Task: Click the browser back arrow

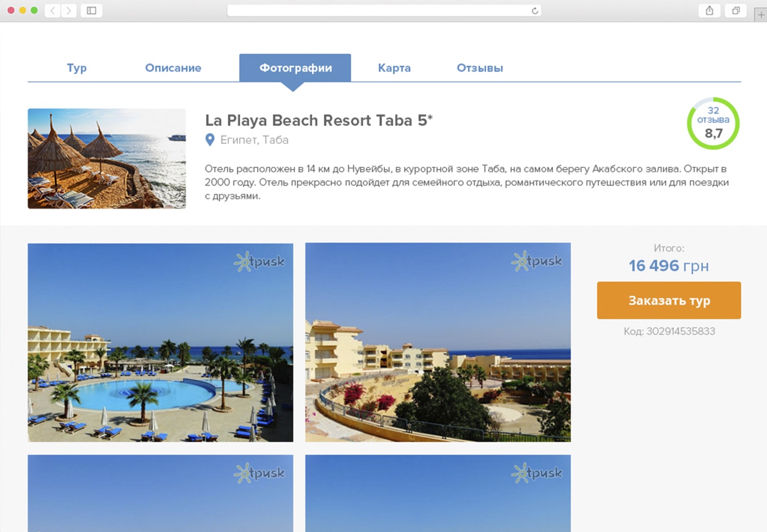Action: click(53, 10)
